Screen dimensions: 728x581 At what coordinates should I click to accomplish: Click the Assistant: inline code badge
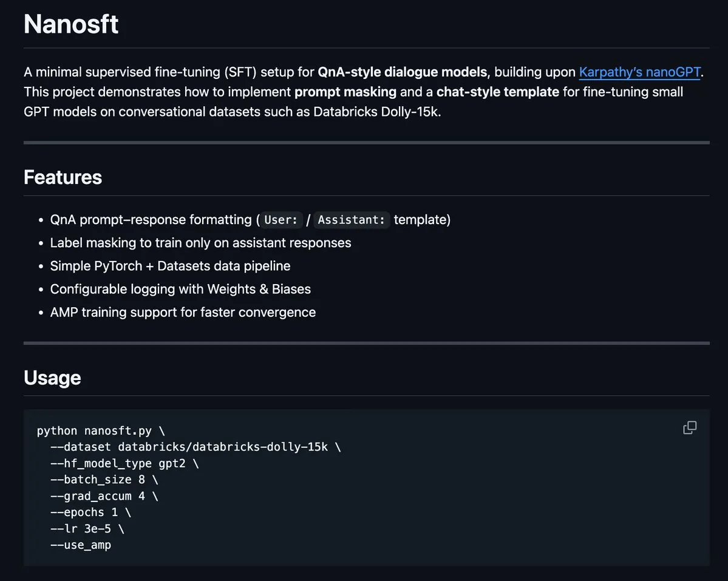pyautogui.click(x=351, y=220)
